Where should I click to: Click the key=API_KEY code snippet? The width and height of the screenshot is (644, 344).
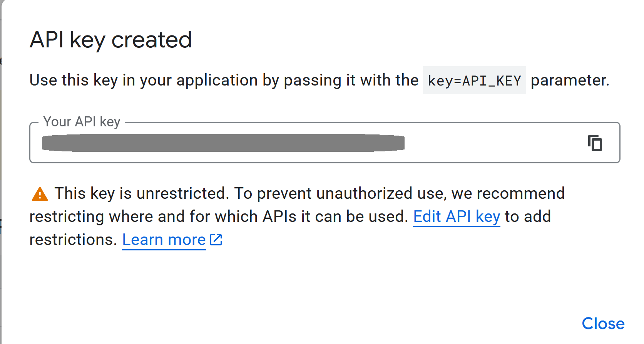tap(474, 81)
